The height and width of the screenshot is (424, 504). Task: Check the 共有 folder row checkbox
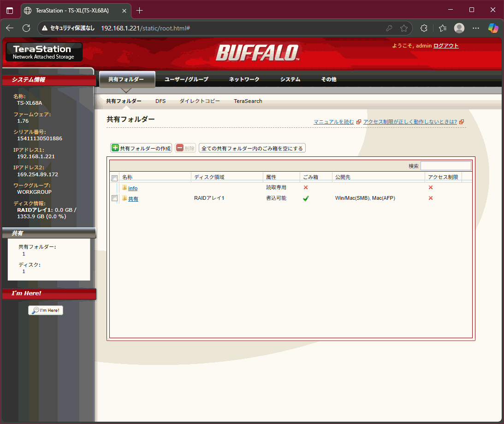[114, 198]
